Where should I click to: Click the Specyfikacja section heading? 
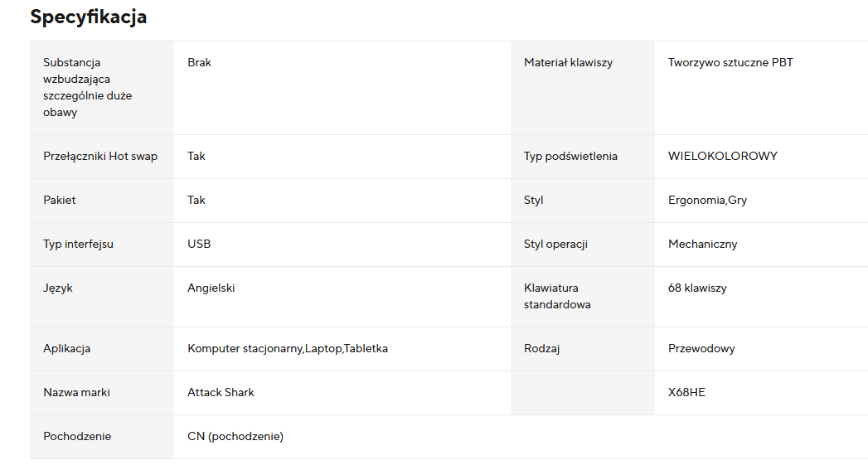[89, 17]
